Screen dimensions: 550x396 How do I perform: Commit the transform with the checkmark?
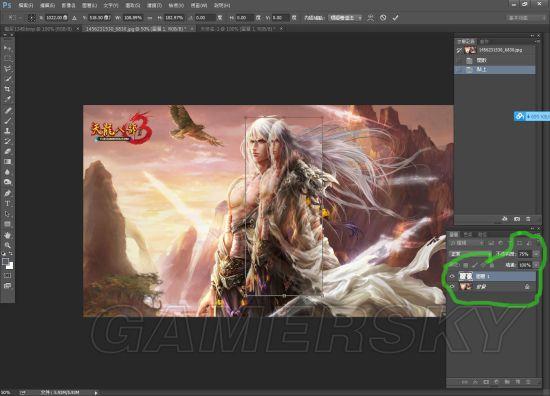point(395,17)
